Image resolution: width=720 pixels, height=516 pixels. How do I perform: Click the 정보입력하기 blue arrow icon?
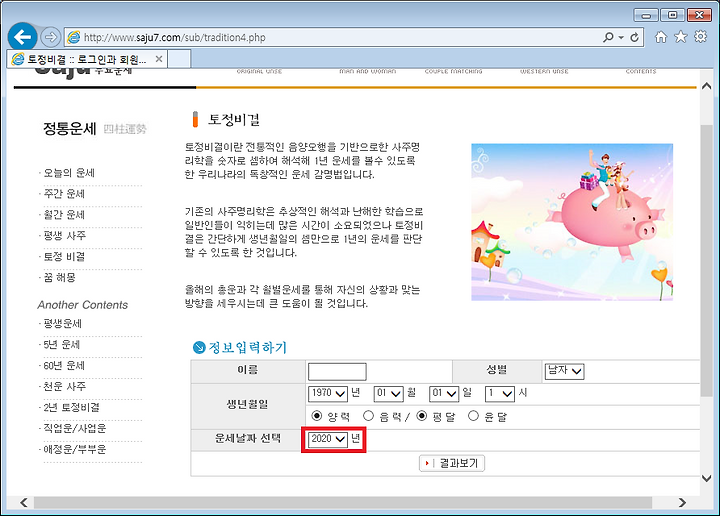199,348
